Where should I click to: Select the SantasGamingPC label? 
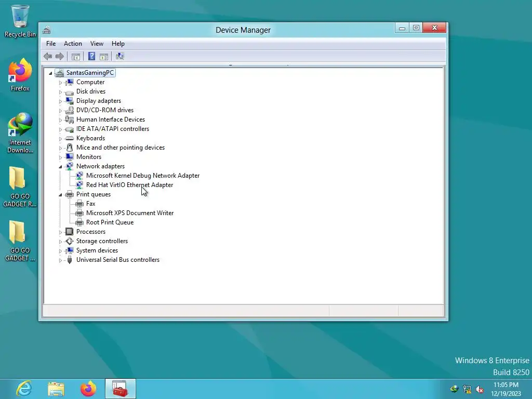90,73
